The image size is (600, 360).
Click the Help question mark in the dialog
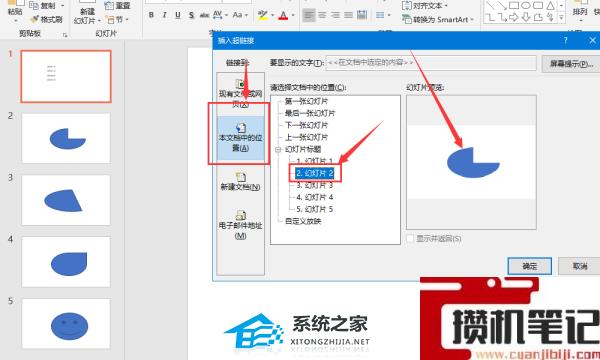566,40
